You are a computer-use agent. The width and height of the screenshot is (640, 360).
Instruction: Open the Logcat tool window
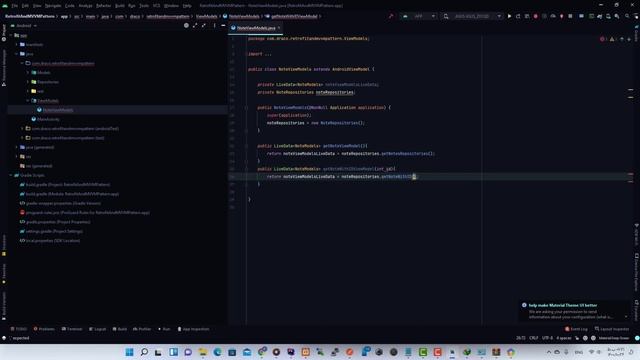(98, 329)
